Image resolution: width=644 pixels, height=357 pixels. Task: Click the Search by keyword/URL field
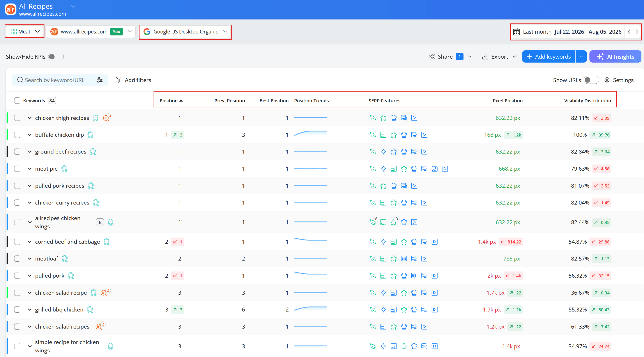55,80
